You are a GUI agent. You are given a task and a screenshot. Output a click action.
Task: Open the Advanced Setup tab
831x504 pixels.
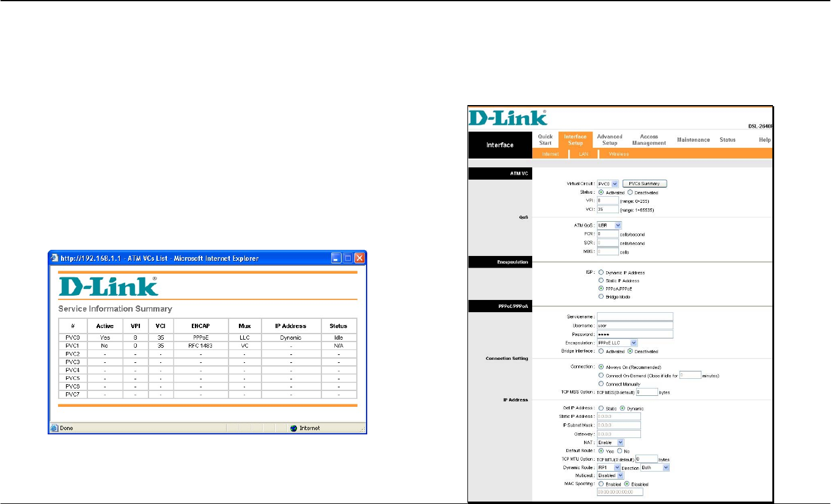click(609, 140)
